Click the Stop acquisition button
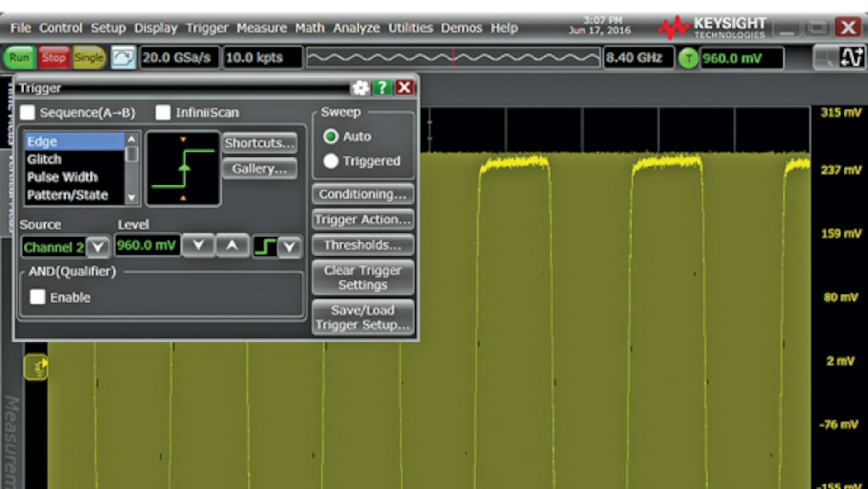This screenshot has height=489, width=868. (x=53, y=57)
